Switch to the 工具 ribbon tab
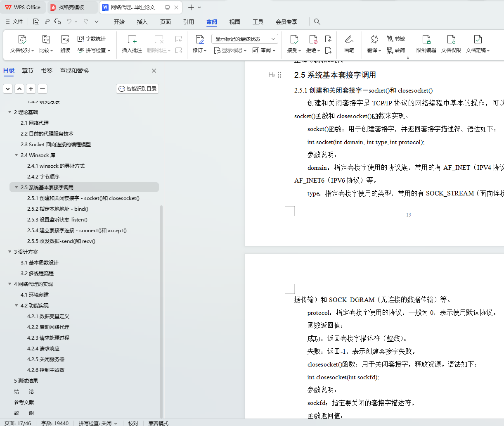The width and height of the screenshot is (504, 426). pyautogui.click(x=258, y=21)
